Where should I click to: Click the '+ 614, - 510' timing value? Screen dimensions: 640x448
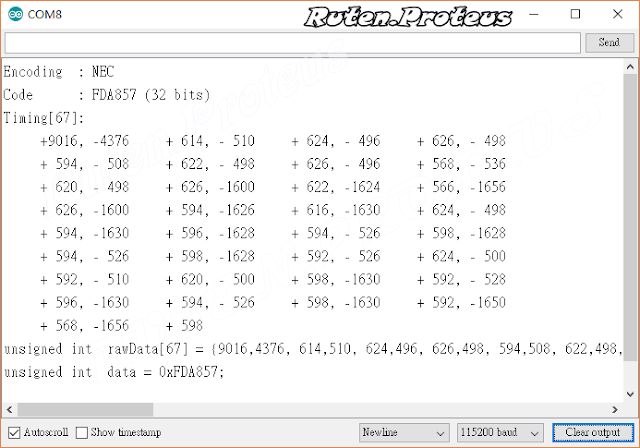coord(210,141)
